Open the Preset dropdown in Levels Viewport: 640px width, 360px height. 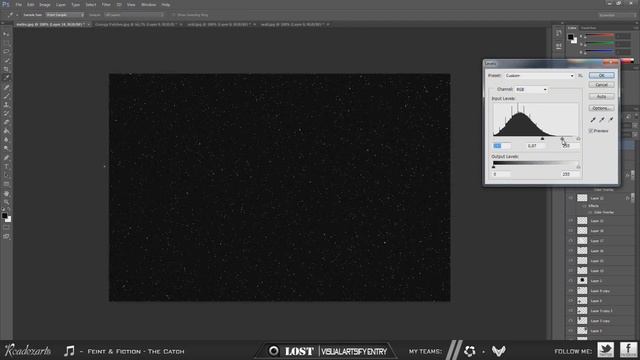coord(540,76)
